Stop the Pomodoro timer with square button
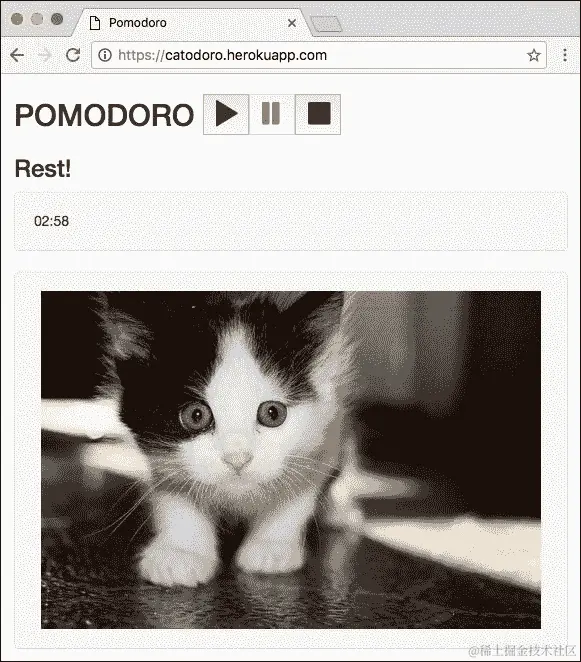581x662 pixels. [318, 114]
